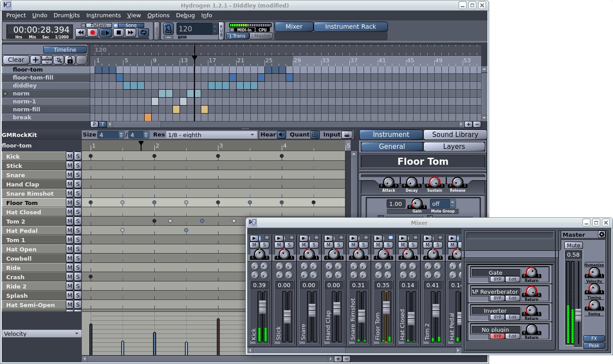Switch to the Sound Library tab

(455, 135)
